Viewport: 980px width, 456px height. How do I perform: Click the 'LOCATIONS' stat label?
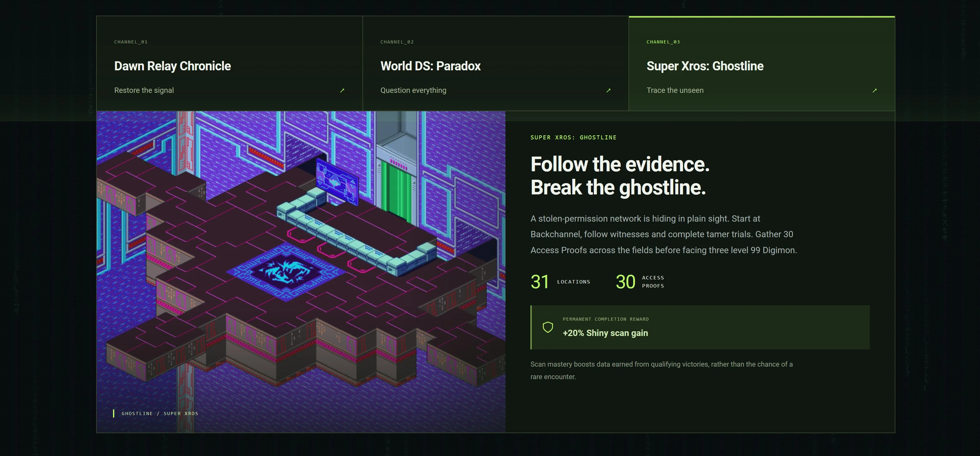(x=573, y=282)
